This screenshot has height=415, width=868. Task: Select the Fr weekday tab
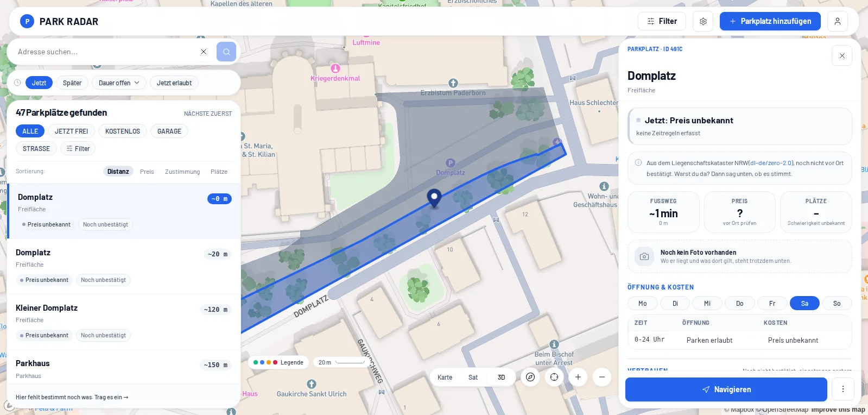tap(772, 303)
